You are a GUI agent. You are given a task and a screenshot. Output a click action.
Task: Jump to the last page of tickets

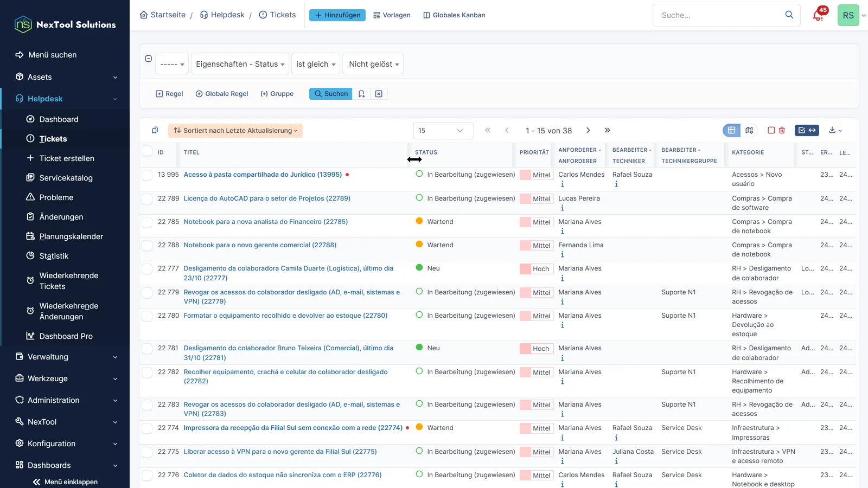607,130
